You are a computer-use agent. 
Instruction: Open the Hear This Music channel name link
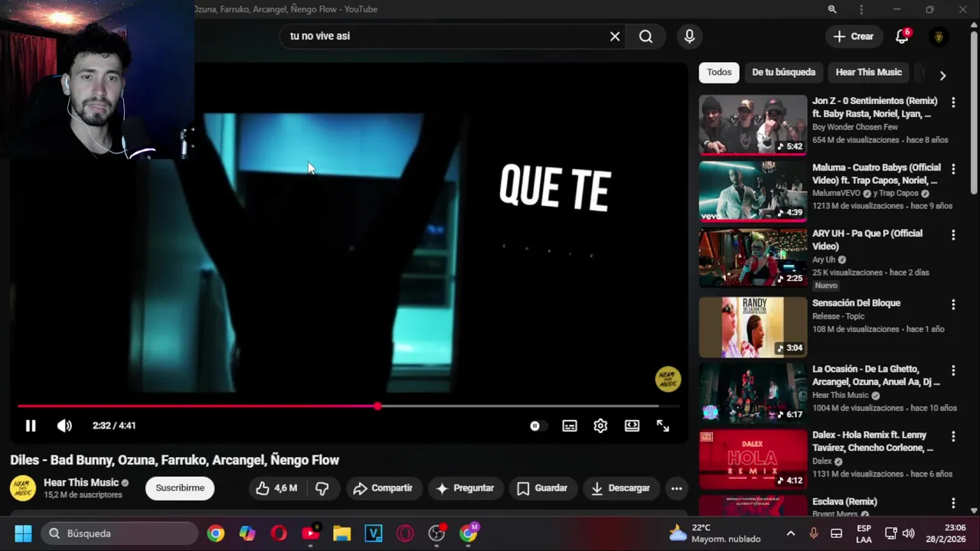pyautogui.click(x=81, y=482)
